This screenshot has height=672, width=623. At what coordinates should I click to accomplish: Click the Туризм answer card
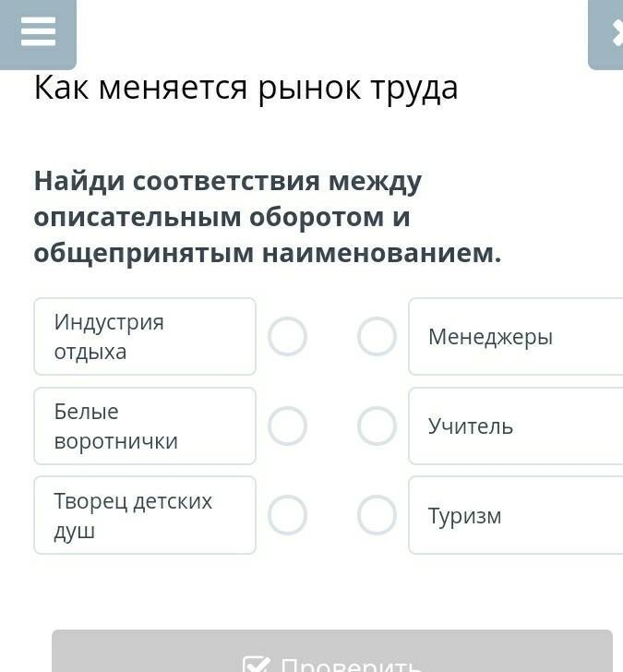pyautogui.click(x=517, y=515)
